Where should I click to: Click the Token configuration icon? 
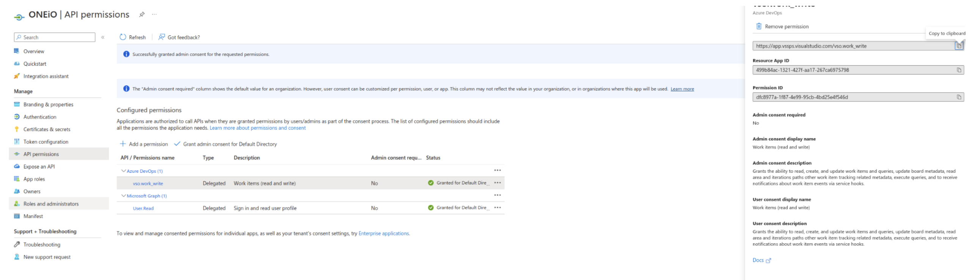17,142
